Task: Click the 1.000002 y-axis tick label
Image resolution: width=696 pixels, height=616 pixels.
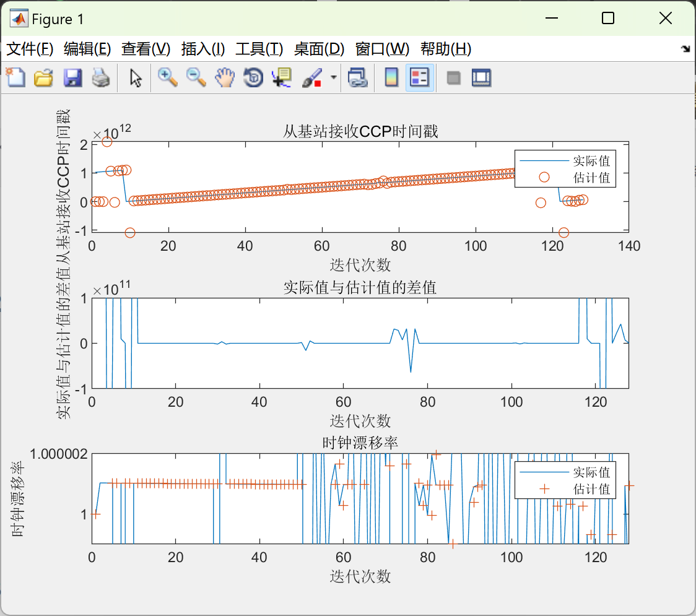Action: tap(59, 454)
